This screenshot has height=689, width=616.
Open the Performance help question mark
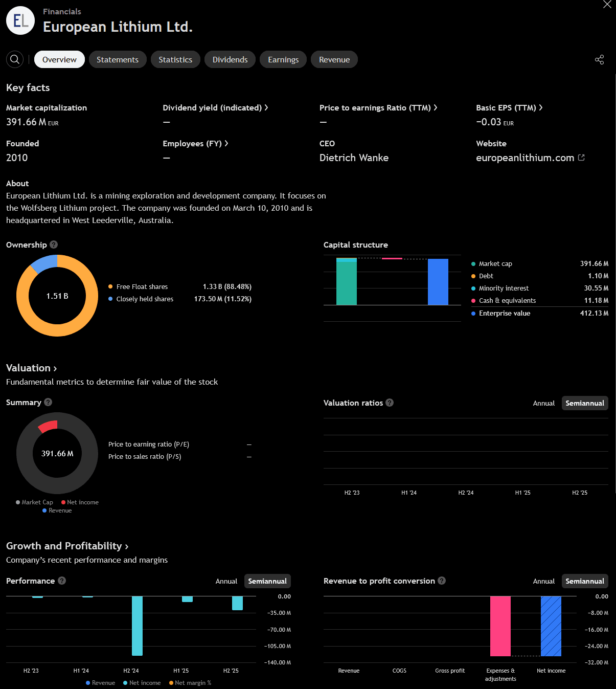pyautogui.click(x=62, y=581)
